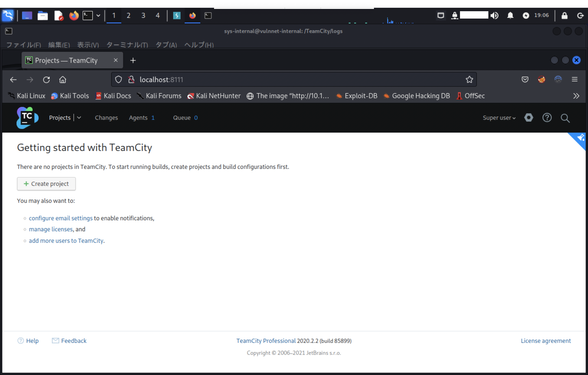Open TeamCity help question mark icon
This screenshot has height=375, width=588.
[x=547, y=118]
